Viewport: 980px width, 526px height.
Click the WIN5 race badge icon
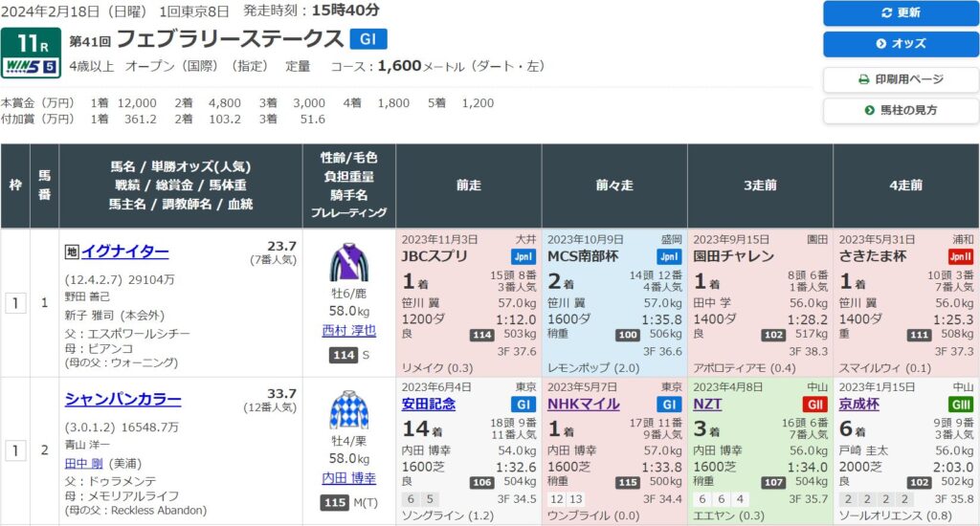click(x=32, y=66)
